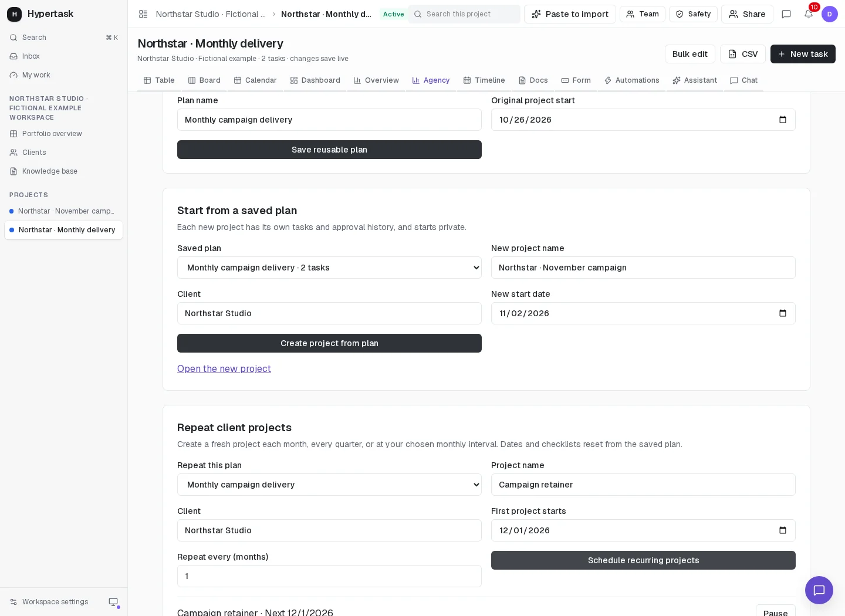Open calendar picker for First project starts
This screenshot has width=845, height=616.
point(783,530)
